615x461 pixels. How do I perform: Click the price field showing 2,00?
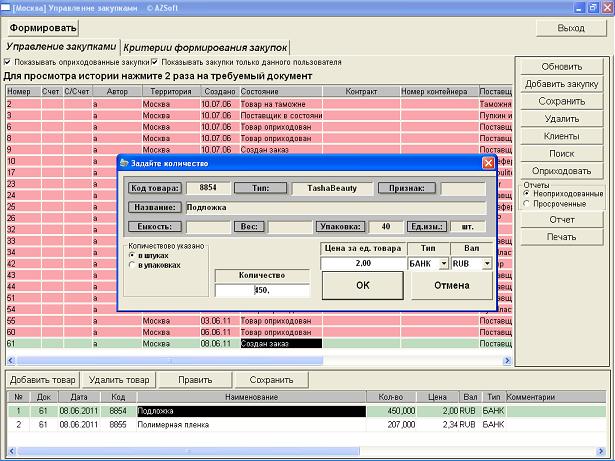tap(363, 263)
